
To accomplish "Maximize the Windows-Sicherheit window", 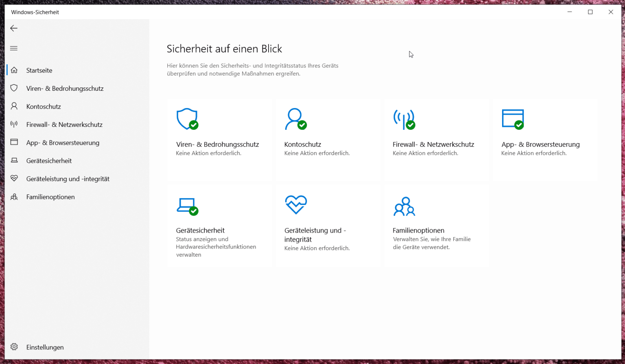I will (590, 12).
